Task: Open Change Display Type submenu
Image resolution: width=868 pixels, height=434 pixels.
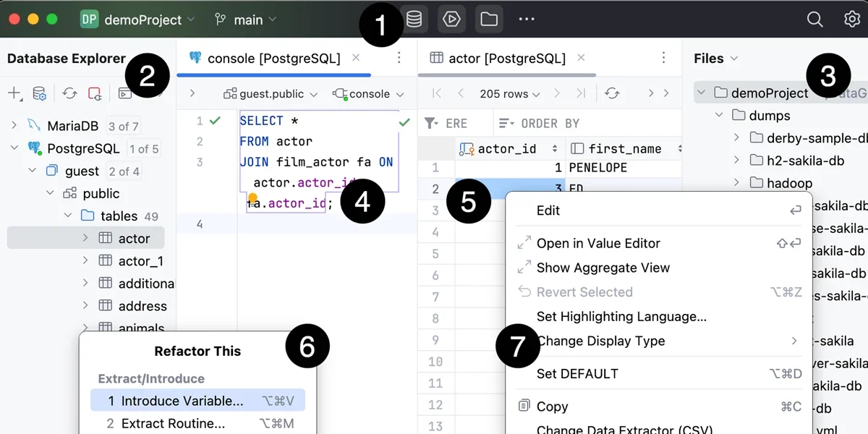Action: 659,341
